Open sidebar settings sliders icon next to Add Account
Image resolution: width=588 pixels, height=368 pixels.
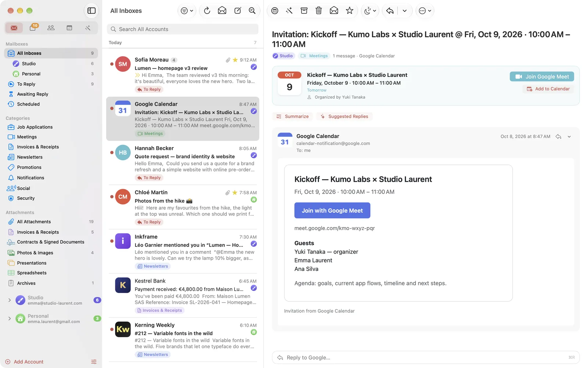coord(94,362)
